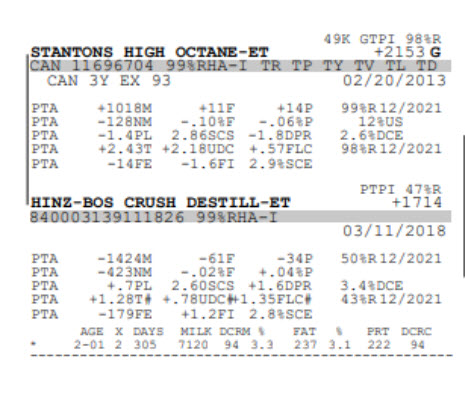Screen dimensions: 465x410
Task: Click the PTPI 47%R label
Action: tap(401, 190)
